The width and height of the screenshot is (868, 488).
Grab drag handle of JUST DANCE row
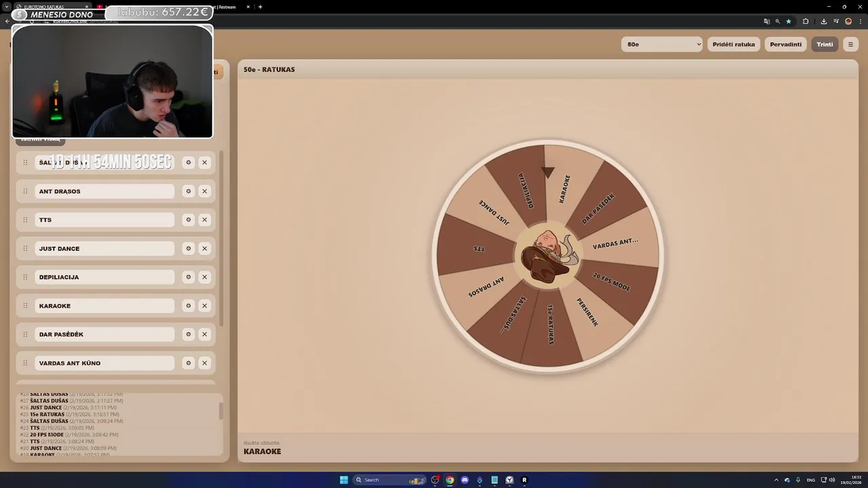(x=25, y=249)
